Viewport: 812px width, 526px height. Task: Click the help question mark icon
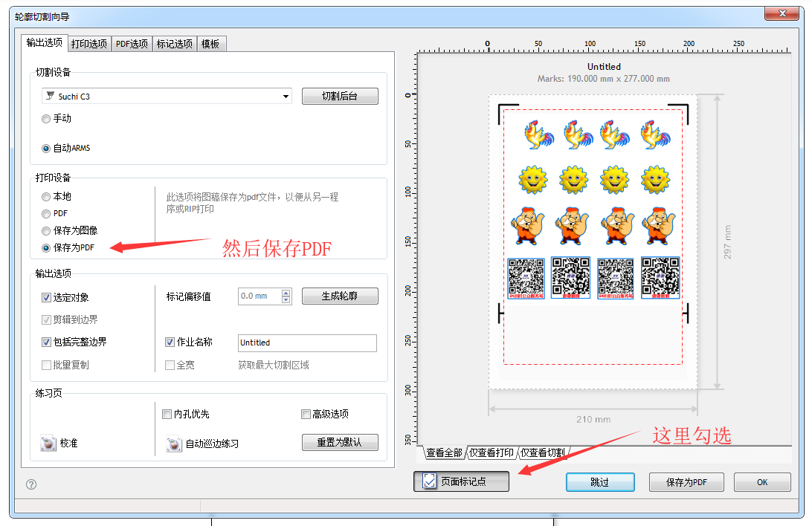(31, 484)
